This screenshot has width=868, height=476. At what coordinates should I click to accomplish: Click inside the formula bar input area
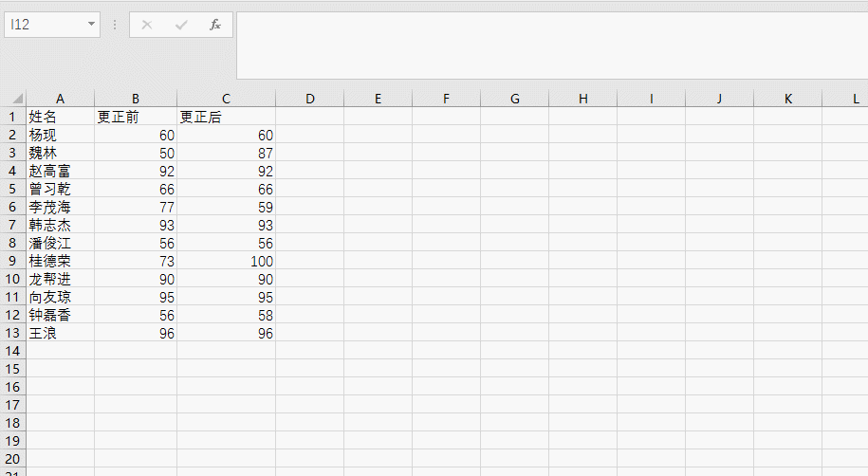[x=552, y=46]
